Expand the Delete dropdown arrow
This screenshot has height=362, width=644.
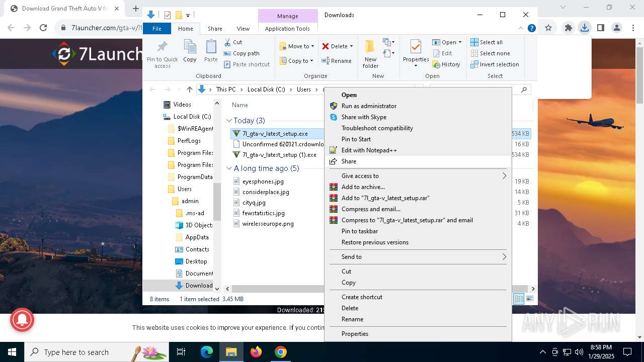pyautogui.click(x=351, y=46)
